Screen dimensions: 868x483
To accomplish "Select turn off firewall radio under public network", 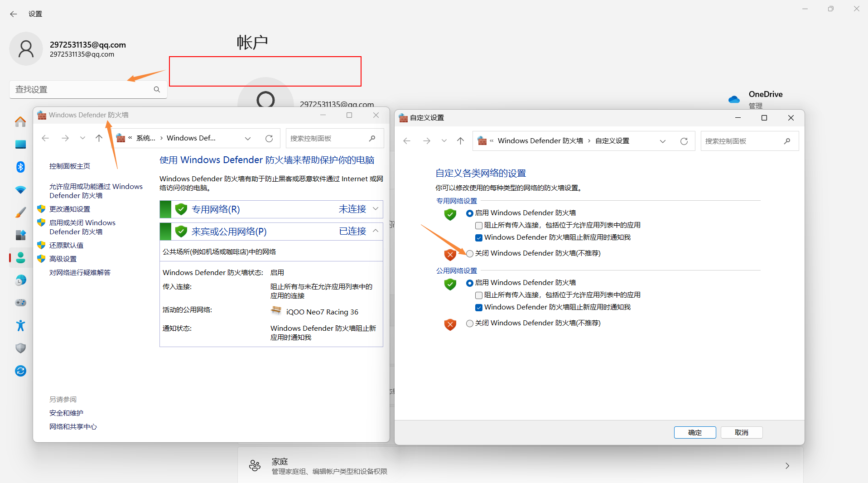I will point(470,324).
